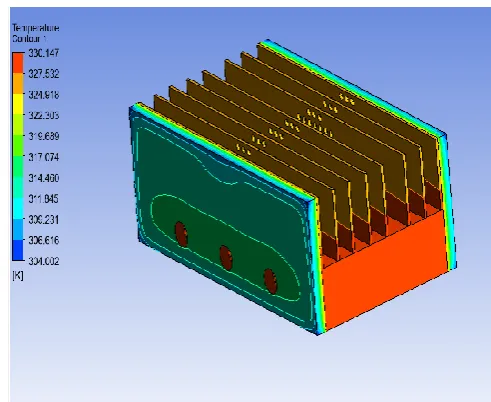
Task: Pick the cyan band of the legend bar
Action: pyautogui.click(x=18, y=209)
